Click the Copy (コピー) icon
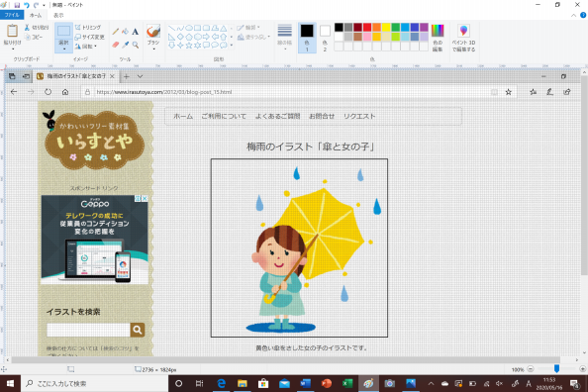 click(28, 37)
